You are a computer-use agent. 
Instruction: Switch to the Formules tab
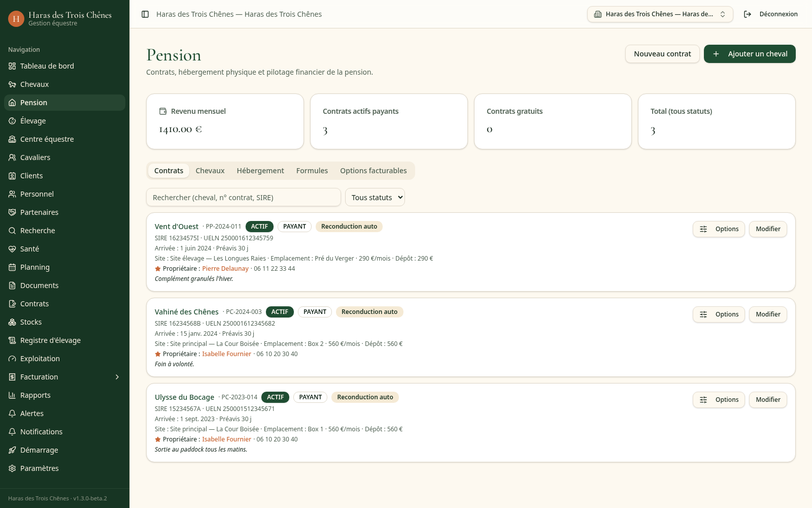312,171
